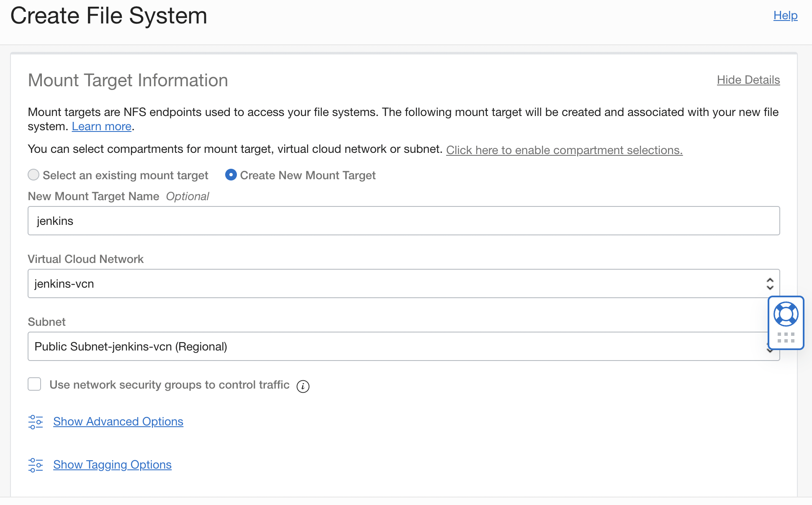Click here to enable compartment selections
The image size is (812, 505).
point(564,150)
